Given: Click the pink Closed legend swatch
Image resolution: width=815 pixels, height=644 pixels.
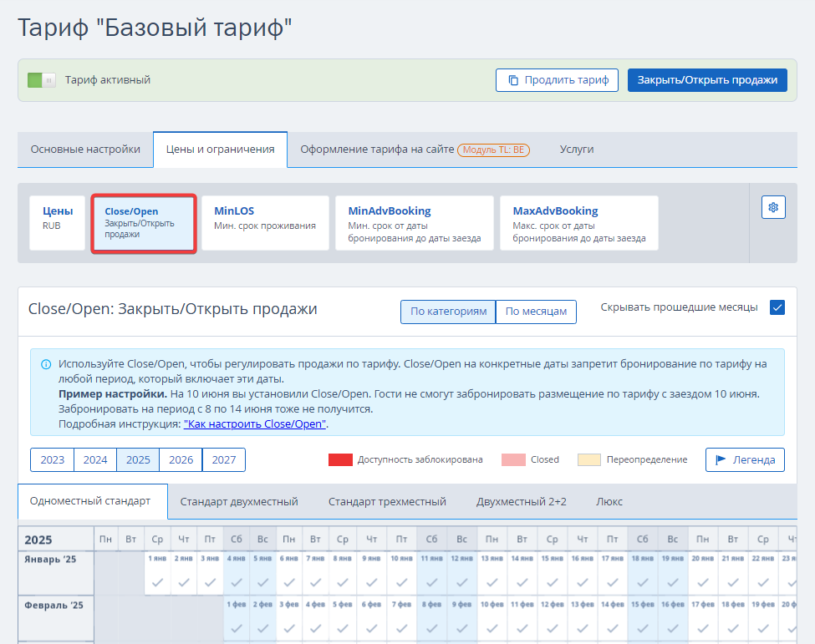Looking at the screenshot, I should tap(513, 460).
